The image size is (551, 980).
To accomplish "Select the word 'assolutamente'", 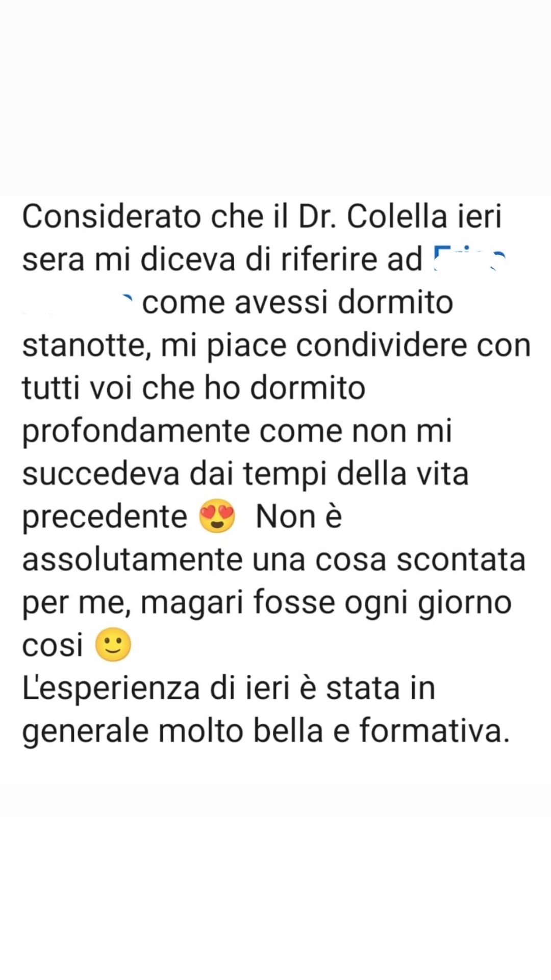I will [132, 559].
